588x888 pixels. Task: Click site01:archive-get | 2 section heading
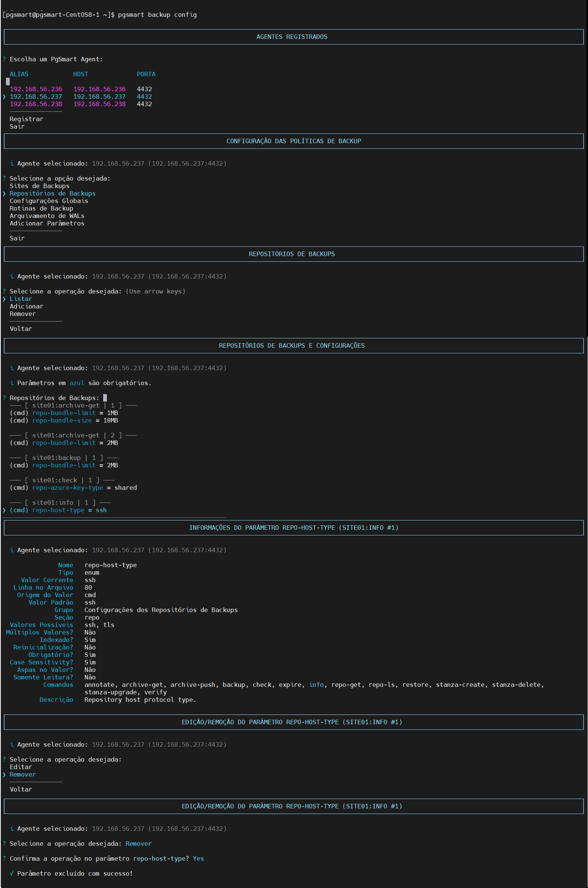point(73,435)
